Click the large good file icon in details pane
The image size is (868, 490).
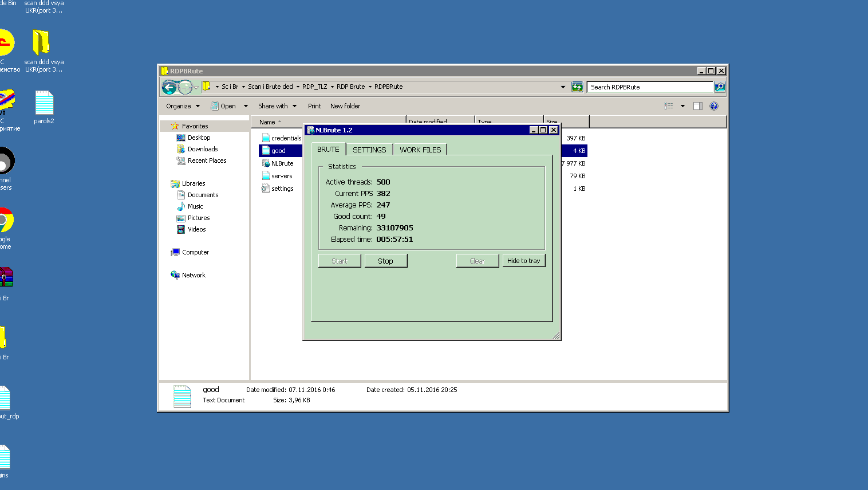(182, 396)
